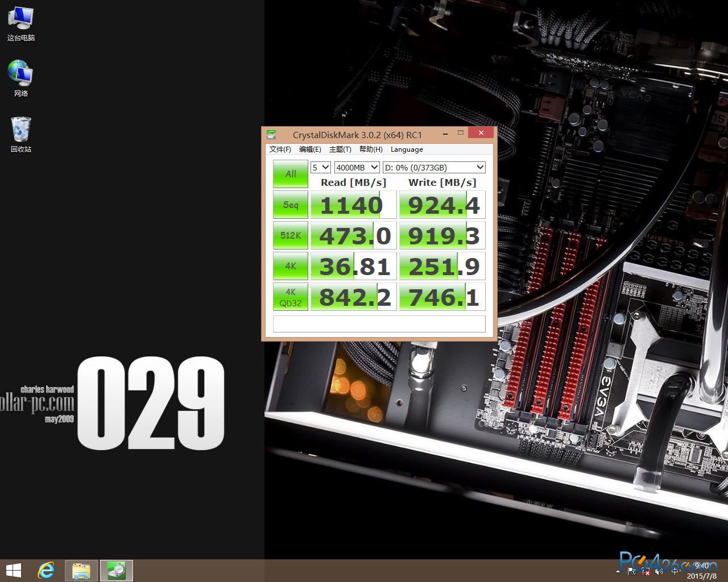Open File Explorer from taskbar

pyautogui.click(x=81, y=570)
